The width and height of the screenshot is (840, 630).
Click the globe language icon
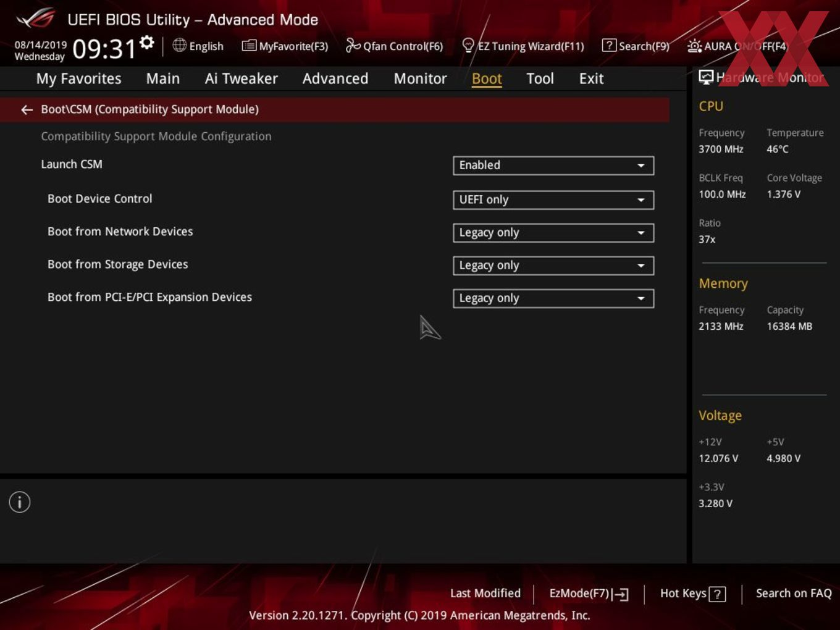[179, 45]
